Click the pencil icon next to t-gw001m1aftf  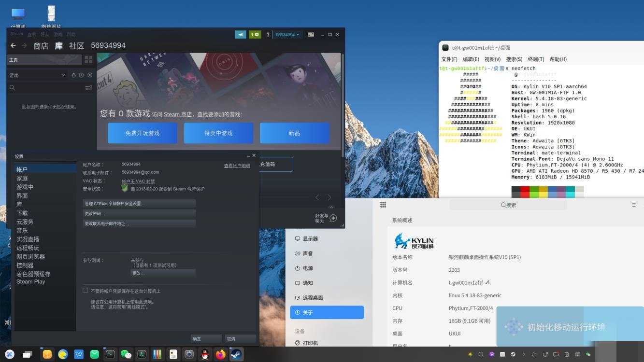(x=487, y=282)
